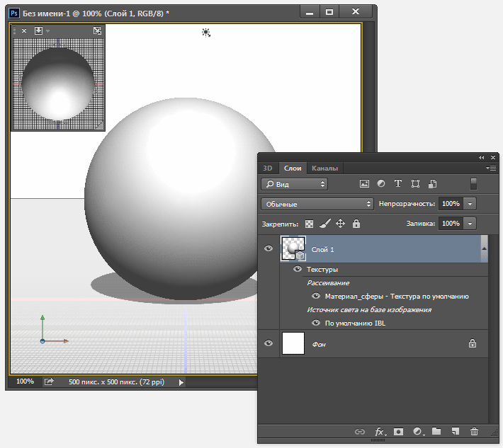Open the Вид filter type dropdown

point(294,183)
